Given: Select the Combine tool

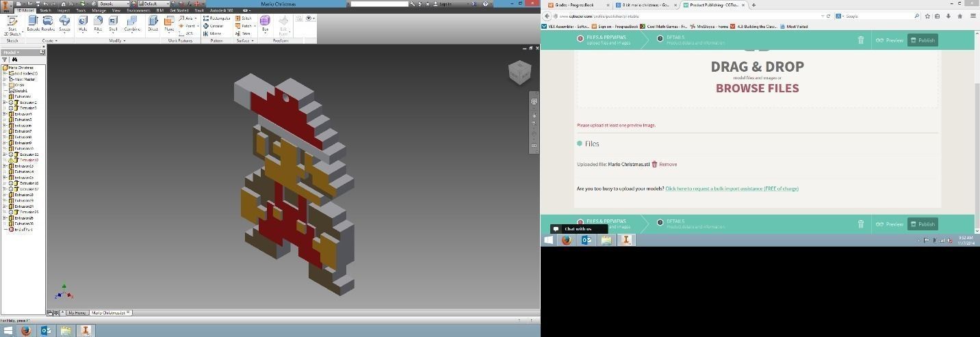Looking at the screenshot, I should coord(132,25).
